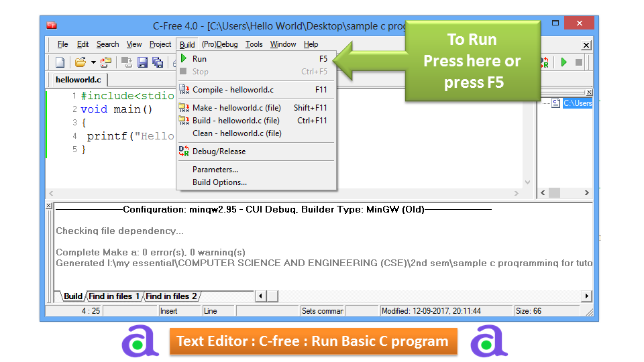Viewport: 644px width, 362px height.
Task: Select Run in the Build menu
Action: point(257,59)
